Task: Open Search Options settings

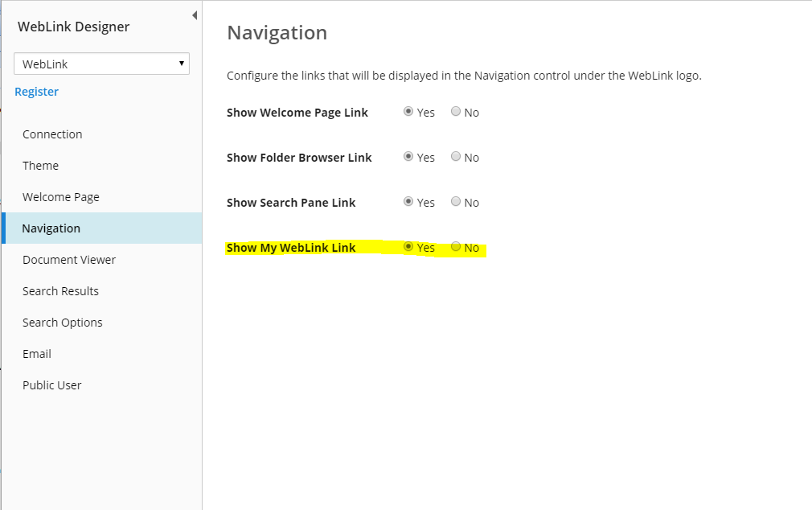Action: coord(62,323)
